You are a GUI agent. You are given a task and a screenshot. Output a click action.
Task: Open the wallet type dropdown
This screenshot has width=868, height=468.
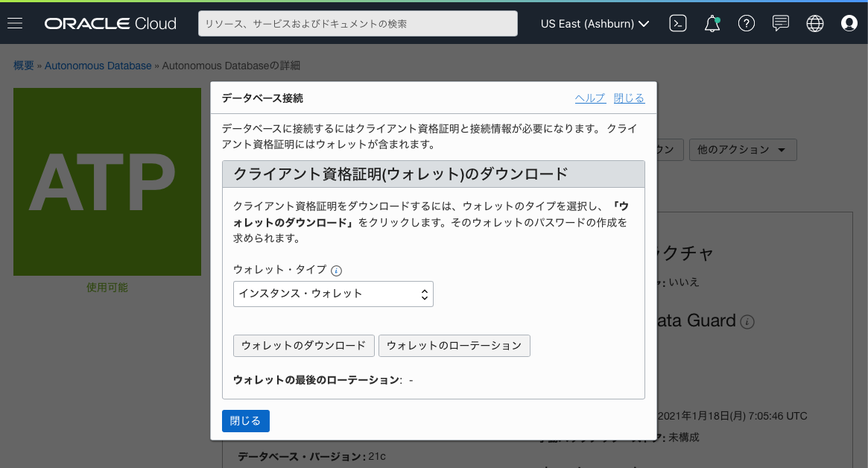(x=333, y=294)
